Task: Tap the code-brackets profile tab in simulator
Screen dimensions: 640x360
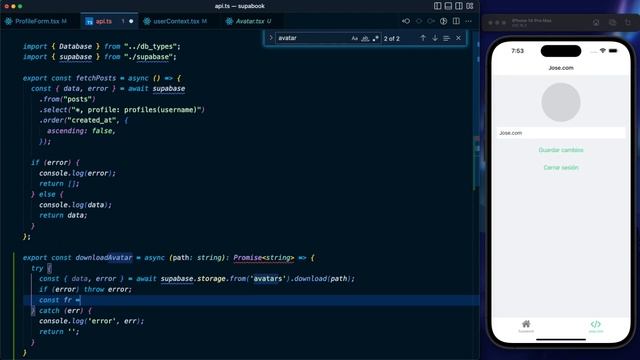Action: [596, 325]
